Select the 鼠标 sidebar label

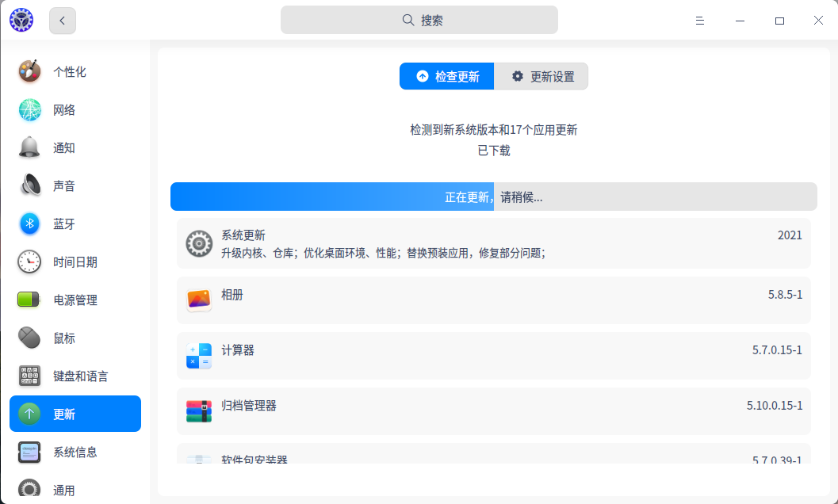pos(64,338)
